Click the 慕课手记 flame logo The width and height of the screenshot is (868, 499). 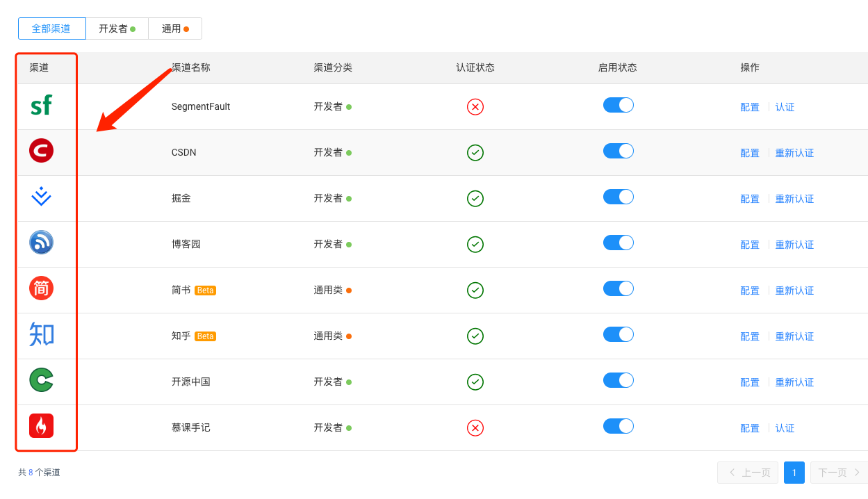point(41,426)
